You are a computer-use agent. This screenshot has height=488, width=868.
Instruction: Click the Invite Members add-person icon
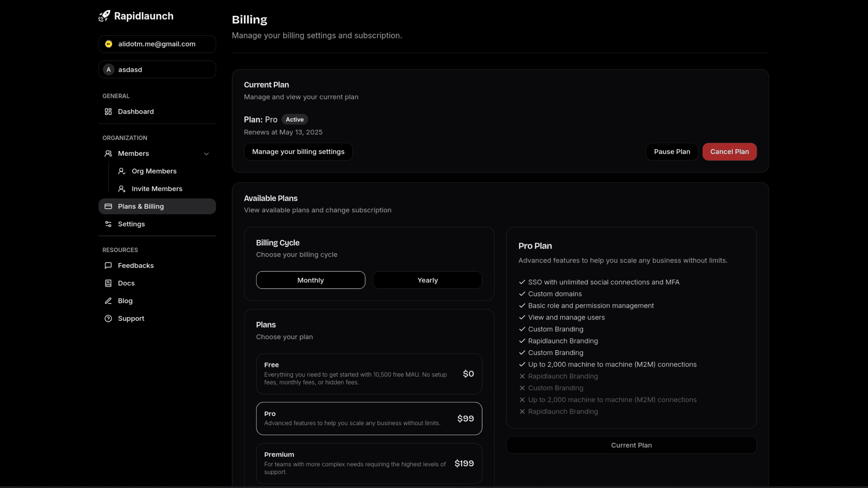[x=122, y=189]
